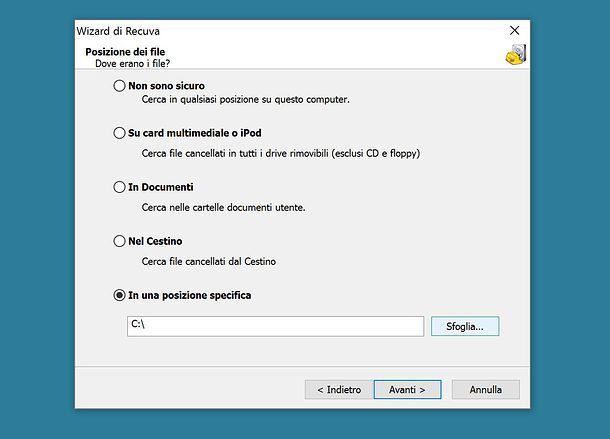Click the "Posizione dei file" heading
Image resolution: width=610 pixels, height=439 pixels.
point(125,52)
